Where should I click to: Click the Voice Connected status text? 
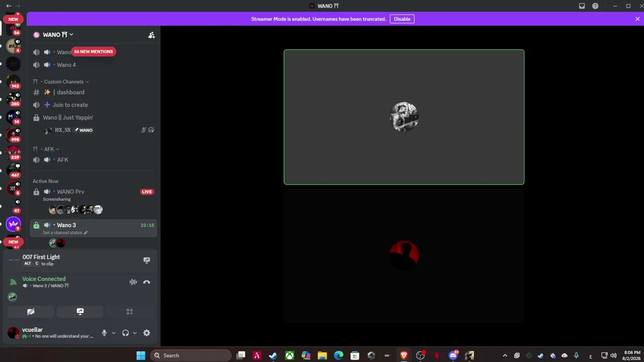44,279
